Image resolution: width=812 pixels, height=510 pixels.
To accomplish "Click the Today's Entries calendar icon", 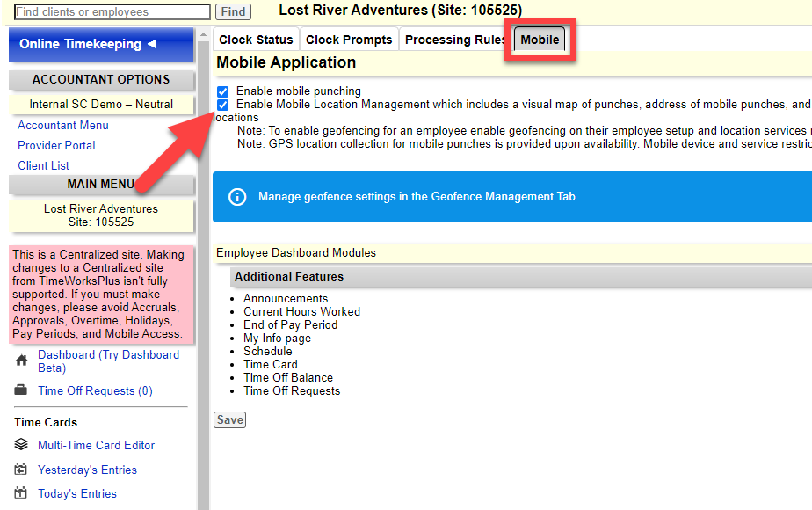I will point(21,493).
